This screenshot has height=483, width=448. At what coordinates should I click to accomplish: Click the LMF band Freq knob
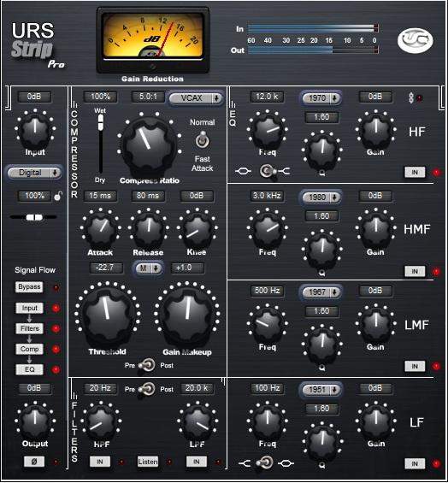pos(267,325)
